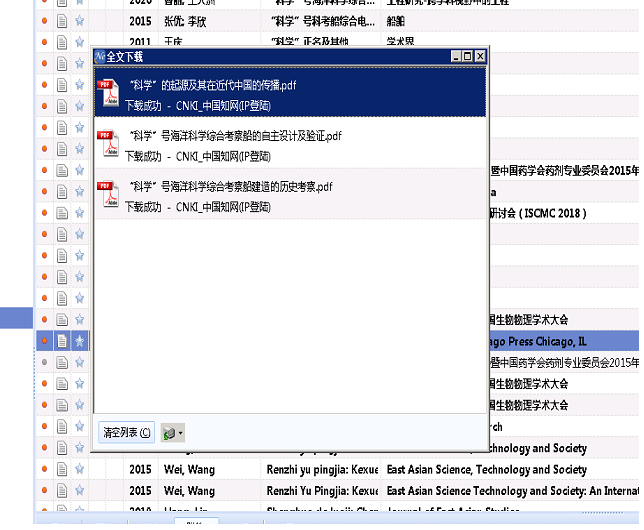This screenshot has width=644, height=530.
Task: Click document icon in 'Renzhi yu pingjia' lowercase row
Action: tap(62, 469)
